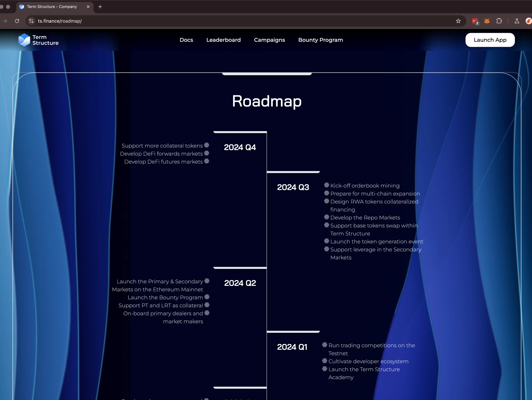Click the 2024 Q4 timeline label

point(240,147)
